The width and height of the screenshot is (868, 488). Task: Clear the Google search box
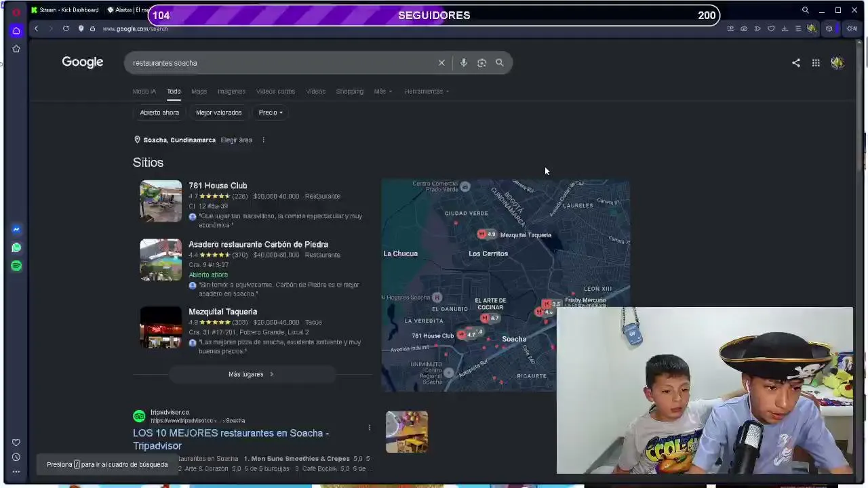[x=441, y=62]
